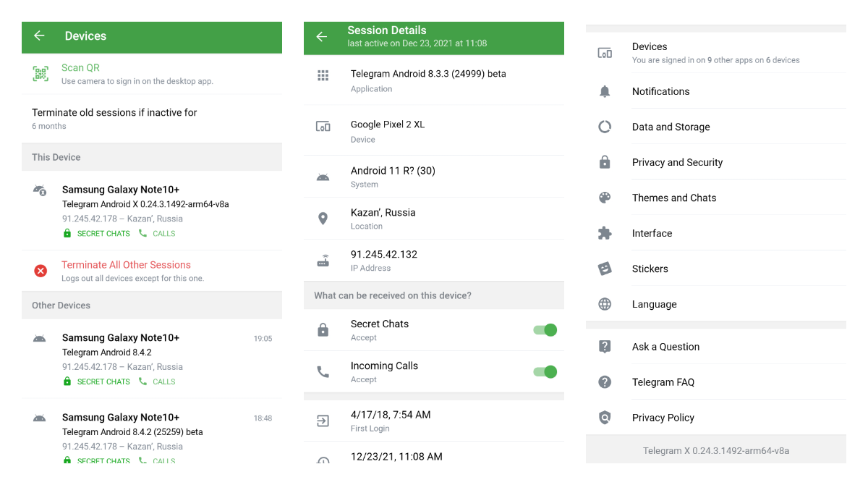The height and width of the screenshot is (485, 868).
Task: Open the Telegram Android 8.4.2 session at 19:05
Action: 152,359
